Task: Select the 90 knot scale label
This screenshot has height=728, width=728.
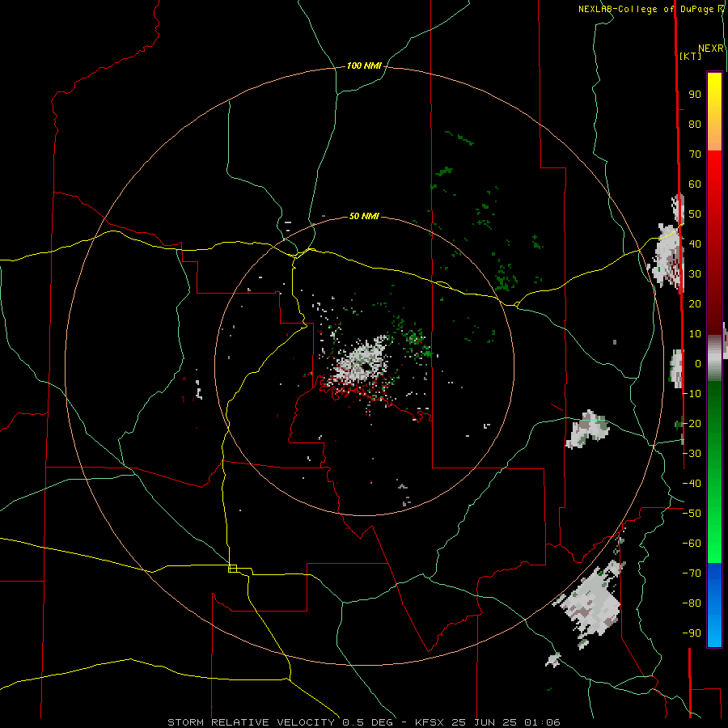Action: [x=695, y=95]
